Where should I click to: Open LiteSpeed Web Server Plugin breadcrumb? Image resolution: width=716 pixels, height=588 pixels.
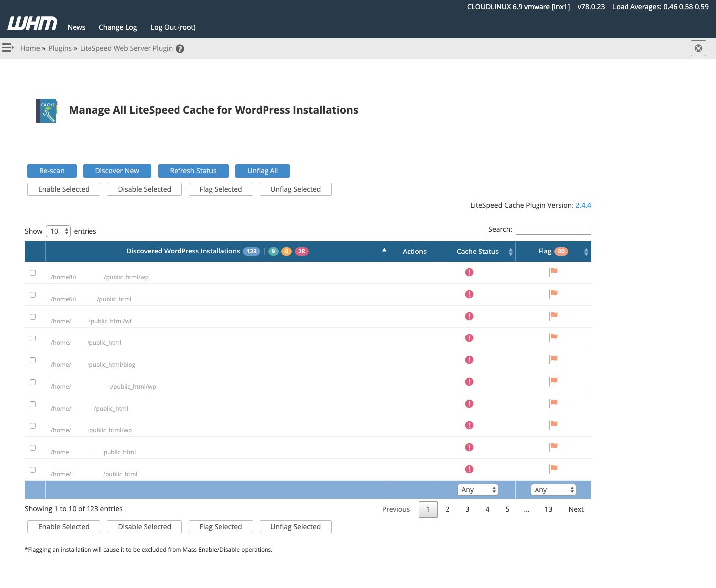point(126,48)
